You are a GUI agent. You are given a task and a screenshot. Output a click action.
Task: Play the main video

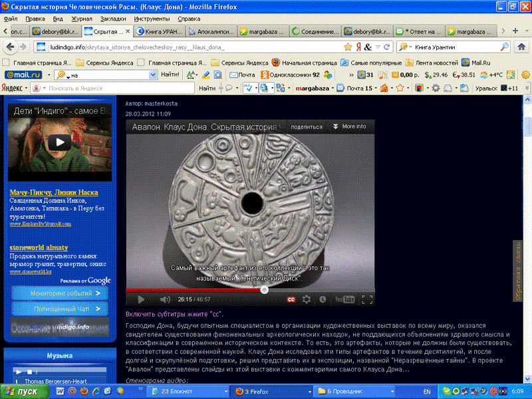(x=141, y=299)
